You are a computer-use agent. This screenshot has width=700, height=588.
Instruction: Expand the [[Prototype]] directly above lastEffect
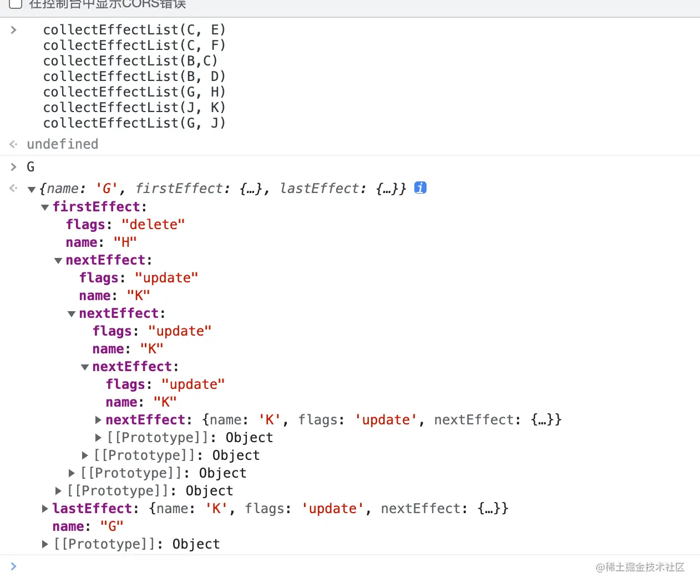click(58, 491)
